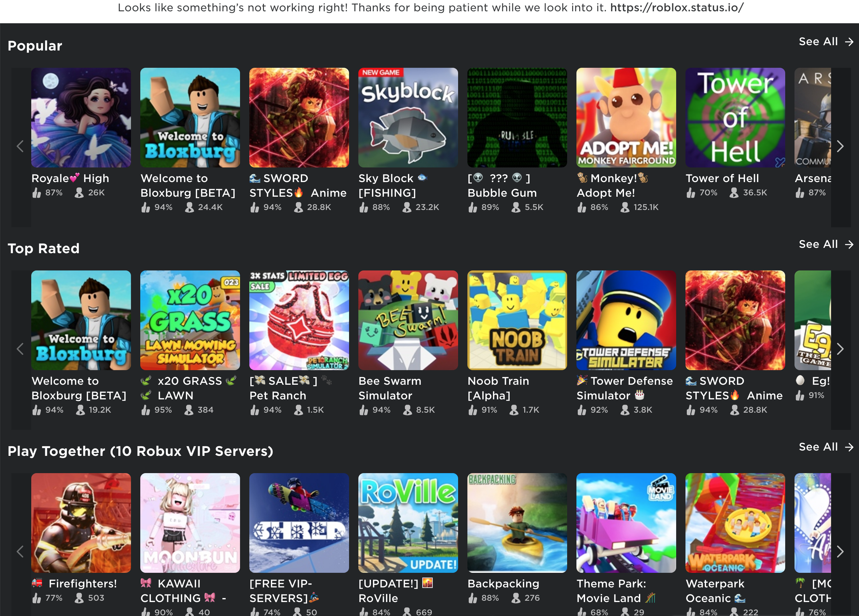
Task: Open Backpacking game thumbnail
Action: coord(517,523)
